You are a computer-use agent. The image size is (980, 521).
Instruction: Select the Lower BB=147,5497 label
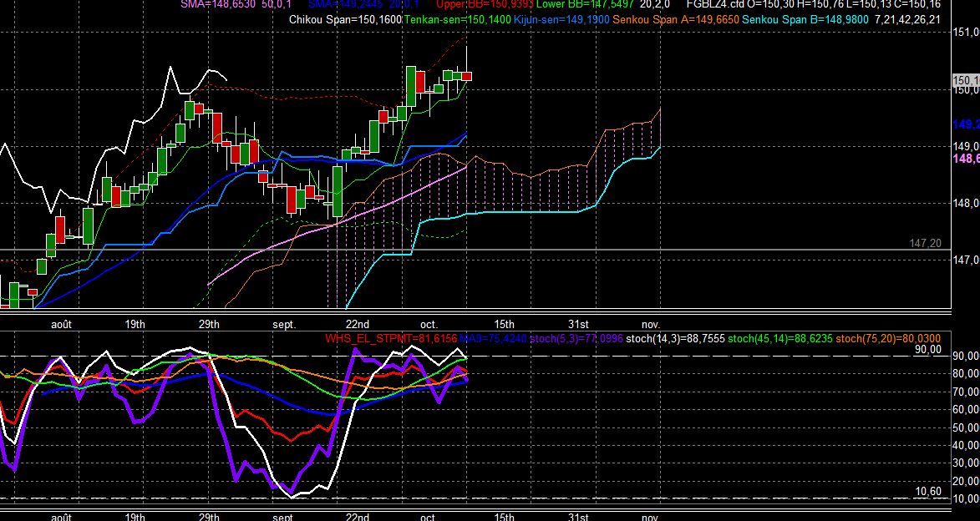click(585, 4)
